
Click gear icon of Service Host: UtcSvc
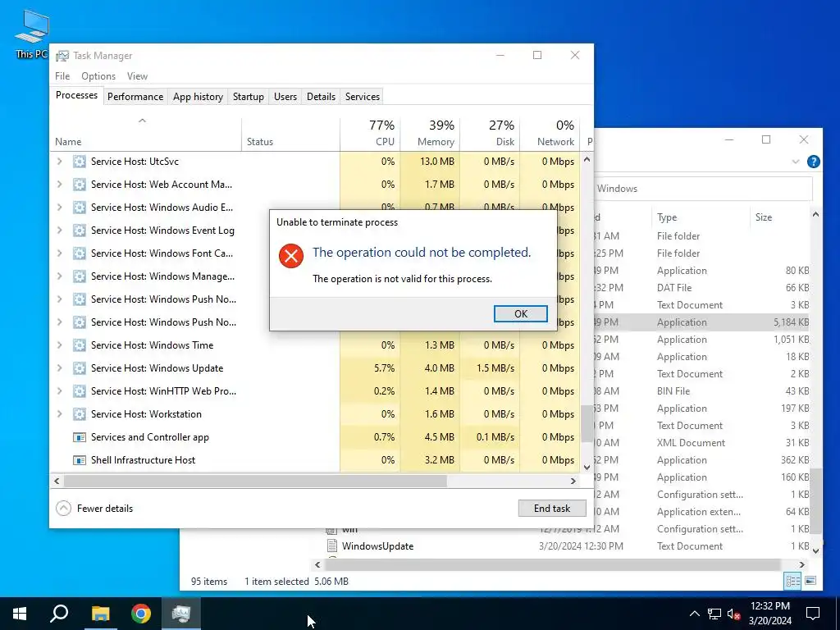coord(80,162)
